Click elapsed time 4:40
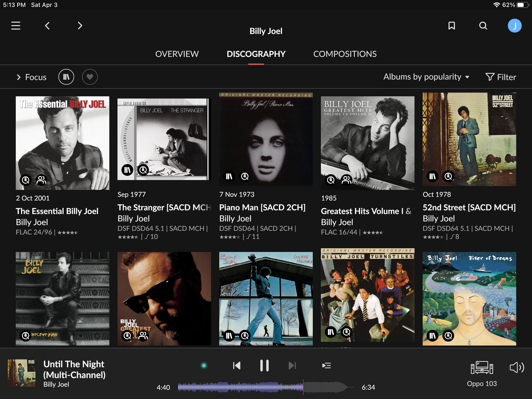 (163, 387)
